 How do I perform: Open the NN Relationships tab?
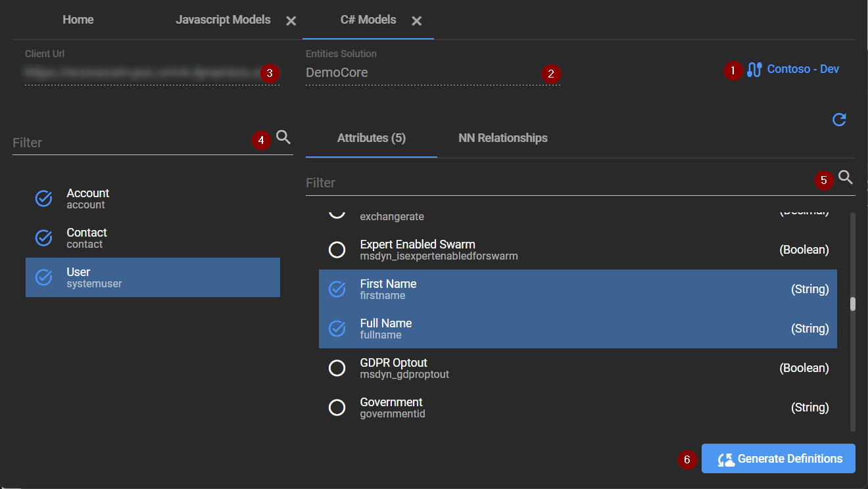(502, 138)
